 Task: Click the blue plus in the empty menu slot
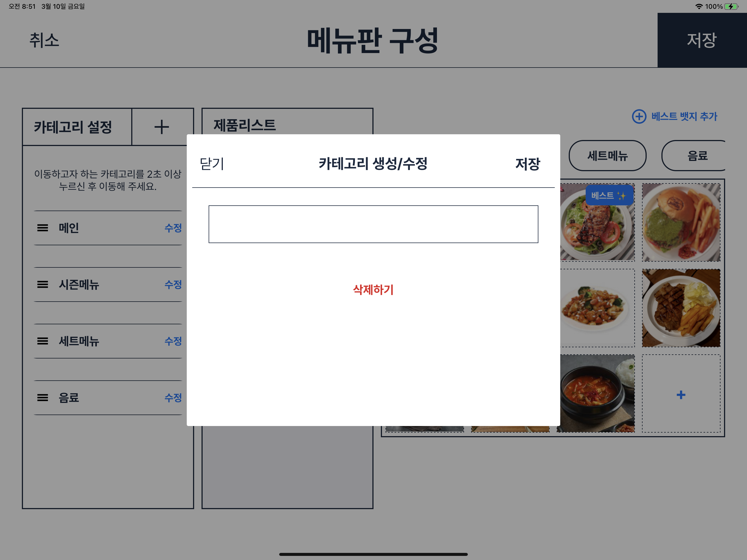point(681,395)
